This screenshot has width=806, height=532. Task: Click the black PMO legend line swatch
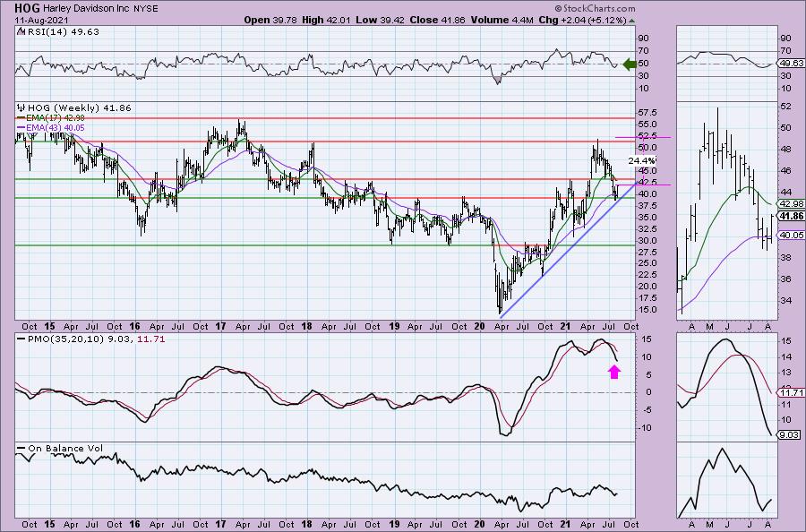(21, 339)
